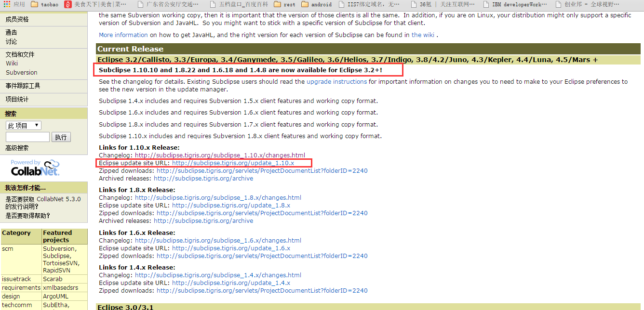The height and width of the screenshot is (310, 644).
Task: Open the wiki link in the intro paragraph
Action: [x=423, y=35]
